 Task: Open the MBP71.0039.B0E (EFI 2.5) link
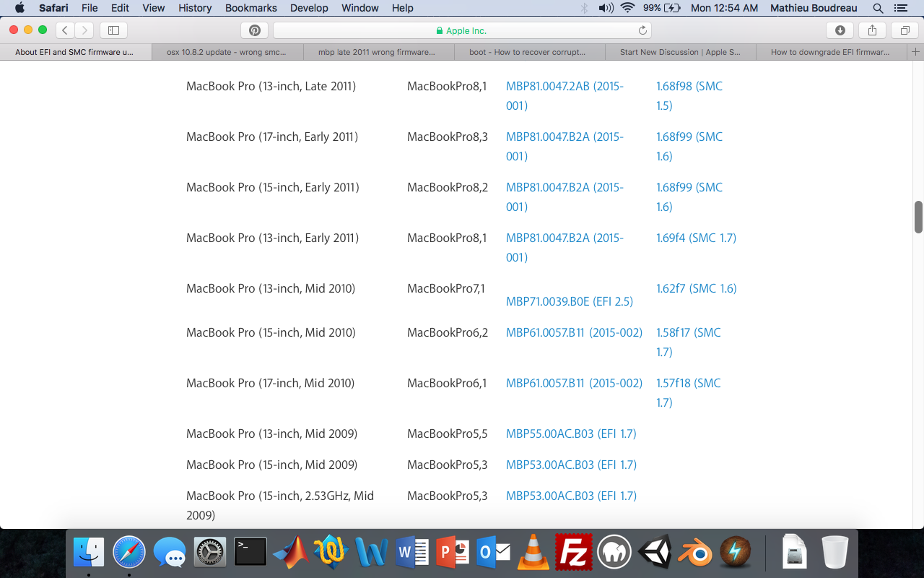pos(568,301)
